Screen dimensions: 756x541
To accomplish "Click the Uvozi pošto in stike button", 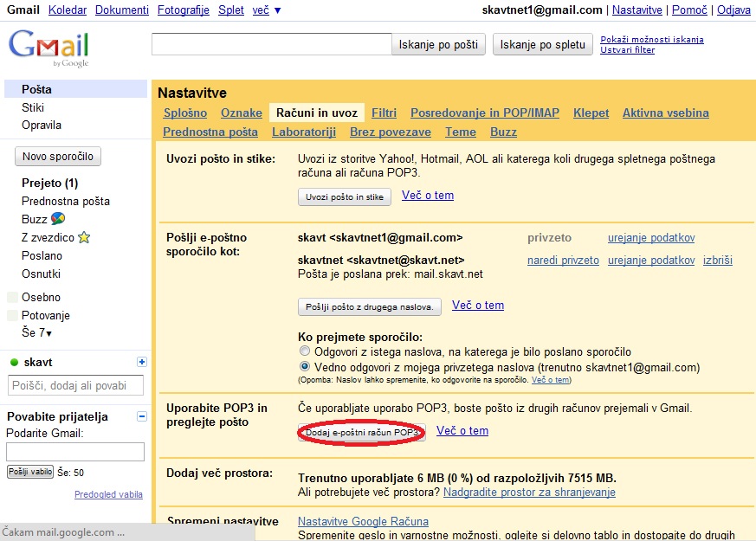I will click(345, 196).
